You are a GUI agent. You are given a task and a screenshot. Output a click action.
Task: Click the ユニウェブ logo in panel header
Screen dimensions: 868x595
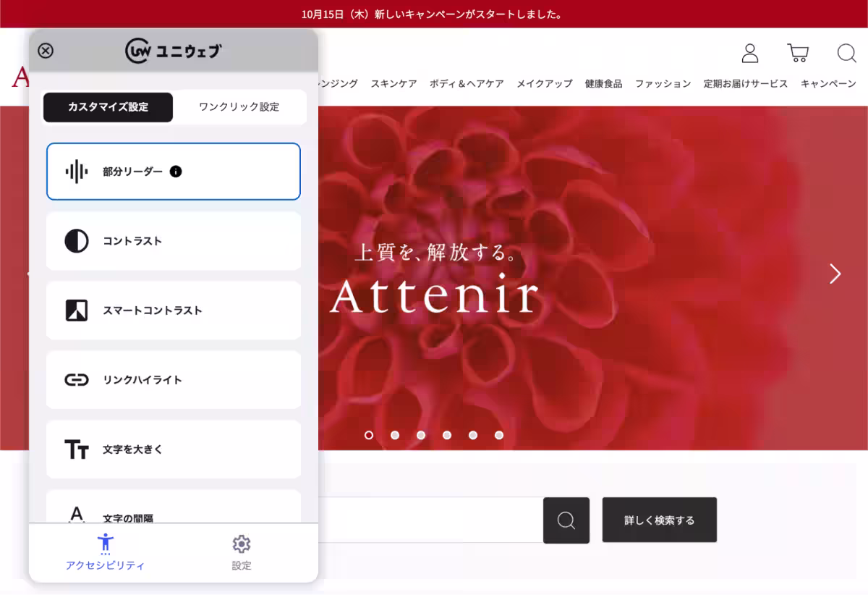click(x=174, y=51)
